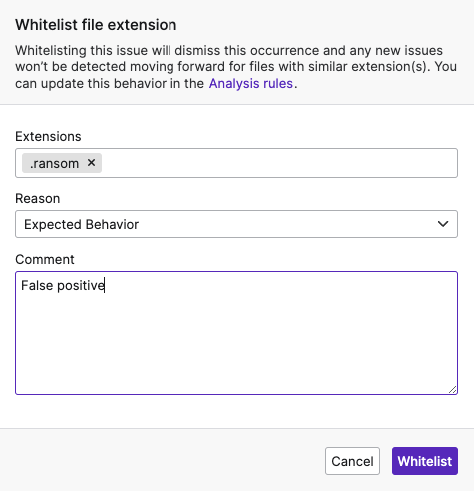Image resolution: width=474 pixels, height=491 pixels.
Task: Remove the .ransom extension chip
Action: pyautogui.click(x=91, y=163)
